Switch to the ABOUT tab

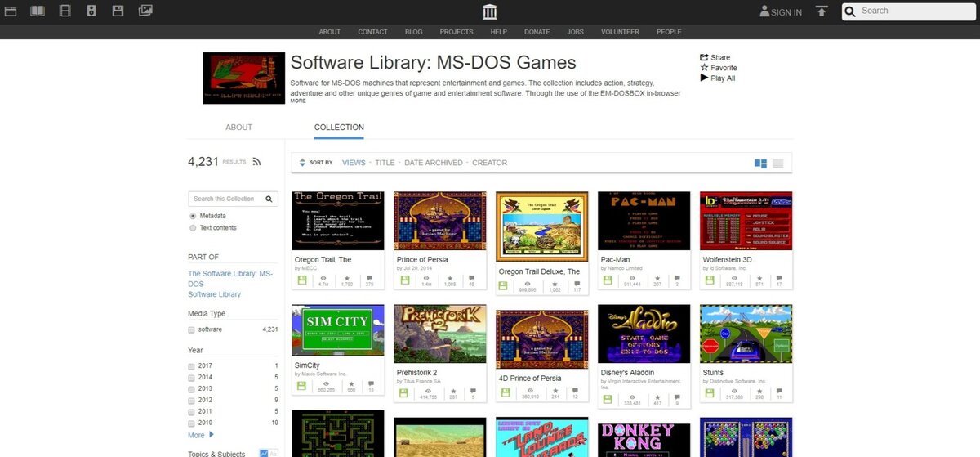238,128
